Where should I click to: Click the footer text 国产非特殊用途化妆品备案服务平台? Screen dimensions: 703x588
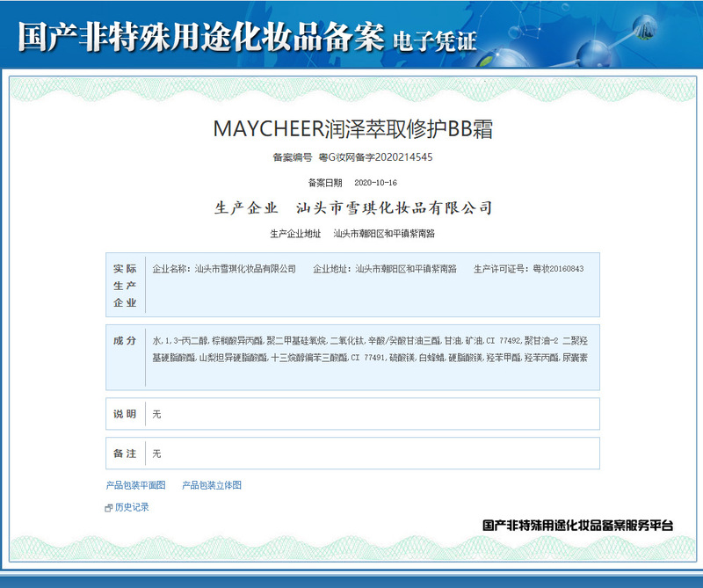pos(578,526)
